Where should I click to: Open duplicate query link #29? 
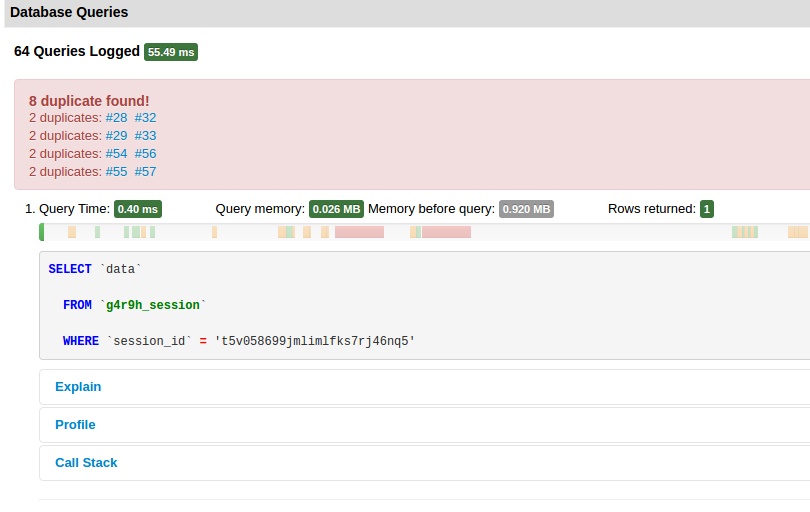click(116, 135)
